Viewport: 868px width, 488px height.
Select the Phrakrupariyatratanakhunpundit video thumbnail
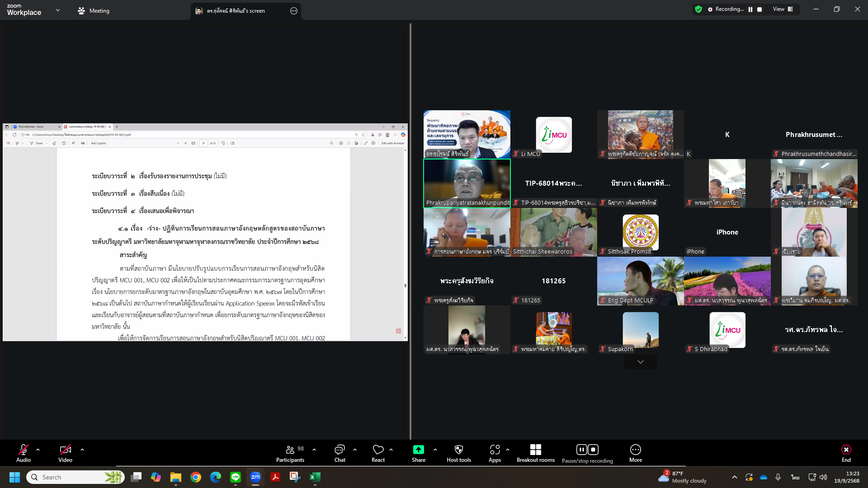[x=467, y=183]
